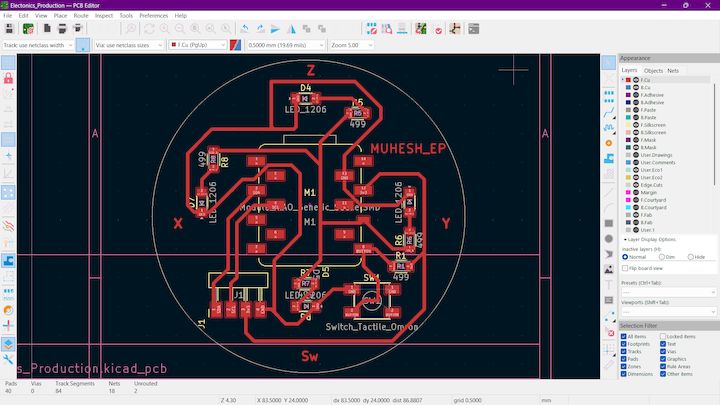Switch to the Objects tab
Image resolution: width=720 pixels, height=405 pixels.
point(653,71)
